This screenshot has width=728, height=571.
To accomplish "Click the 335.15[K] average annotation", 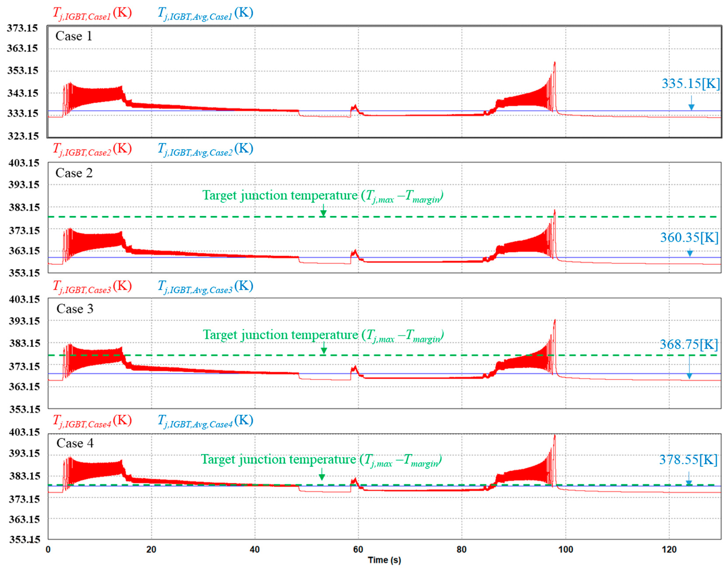I will tap(690, 84).
